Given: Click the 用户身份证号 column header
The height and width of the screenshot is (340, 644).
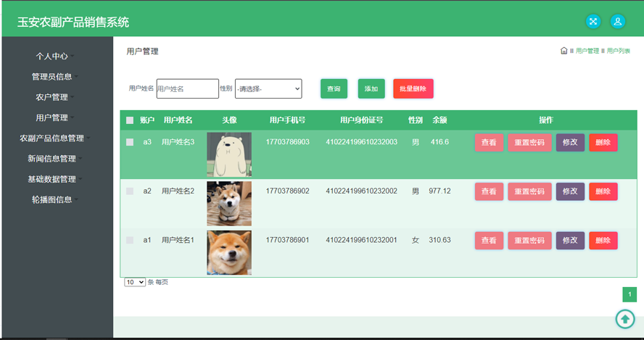Looking at the screenshot, I should 361,120.
